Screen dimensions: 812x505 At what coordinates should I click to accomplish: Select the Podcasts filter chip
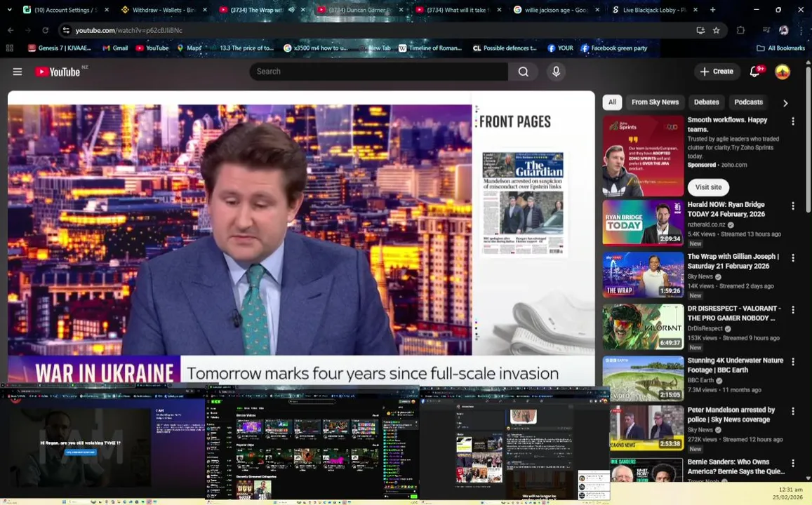pyautogui.click(x=748, y=102)
